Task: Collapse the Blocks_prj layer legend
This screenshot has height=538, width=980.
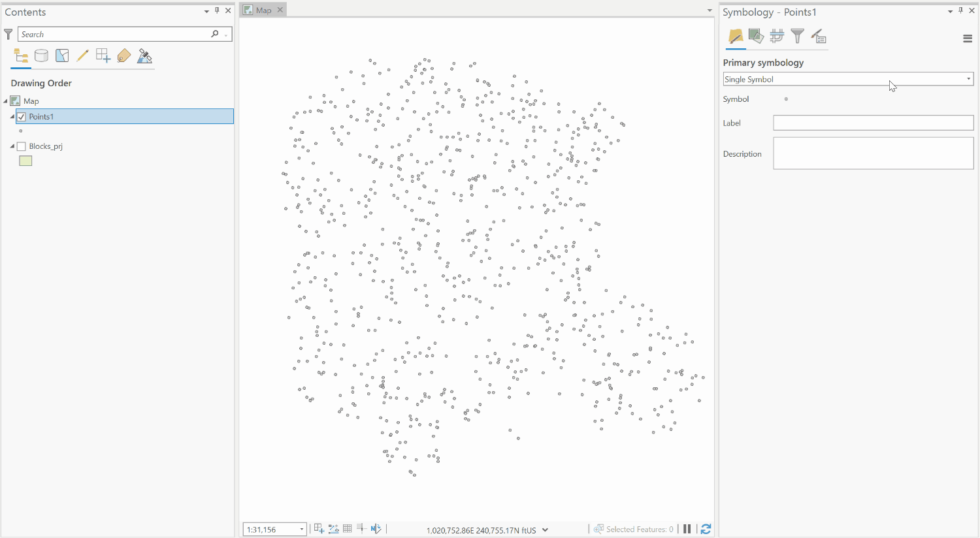Action: click(x=12, y=146)
